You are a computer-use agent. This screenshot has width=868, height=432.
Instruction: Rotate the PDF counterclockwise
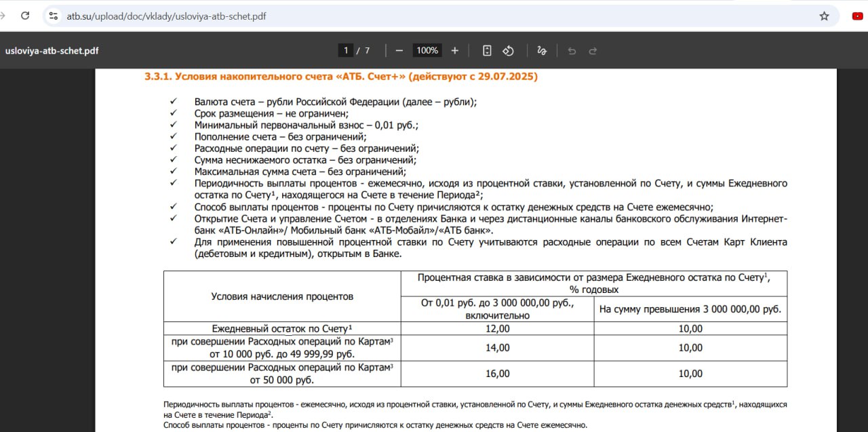[509, 50]
